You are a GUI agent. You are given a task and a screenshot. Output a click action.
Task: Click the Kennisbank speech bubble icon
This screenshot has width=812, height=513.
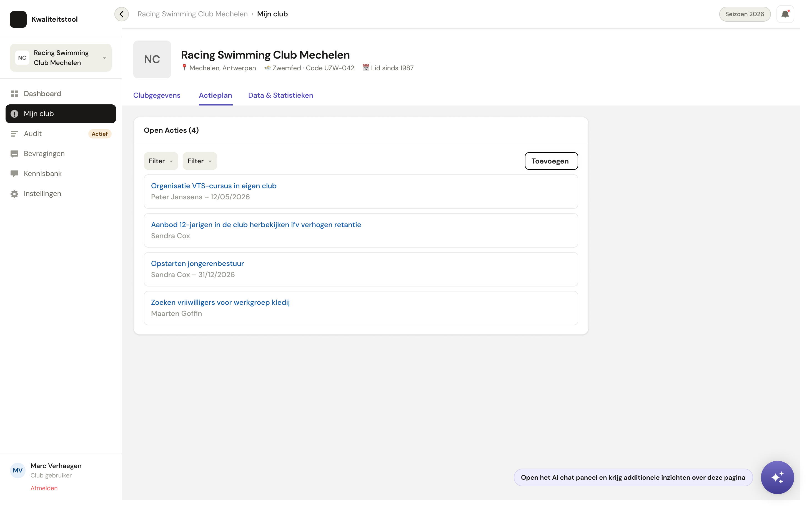pyautogui.click(x=14, y=174)
